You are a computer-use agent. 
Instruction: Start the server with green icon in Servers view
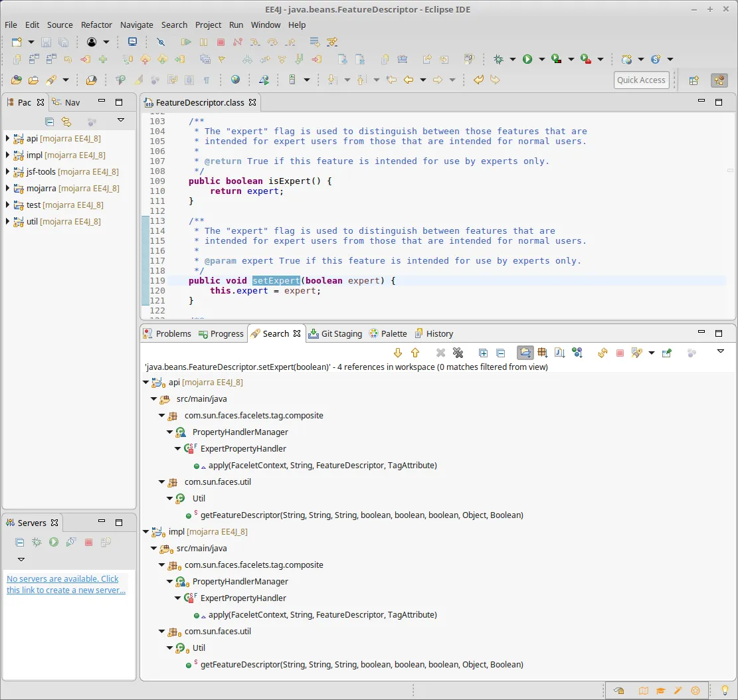(54, 542)
